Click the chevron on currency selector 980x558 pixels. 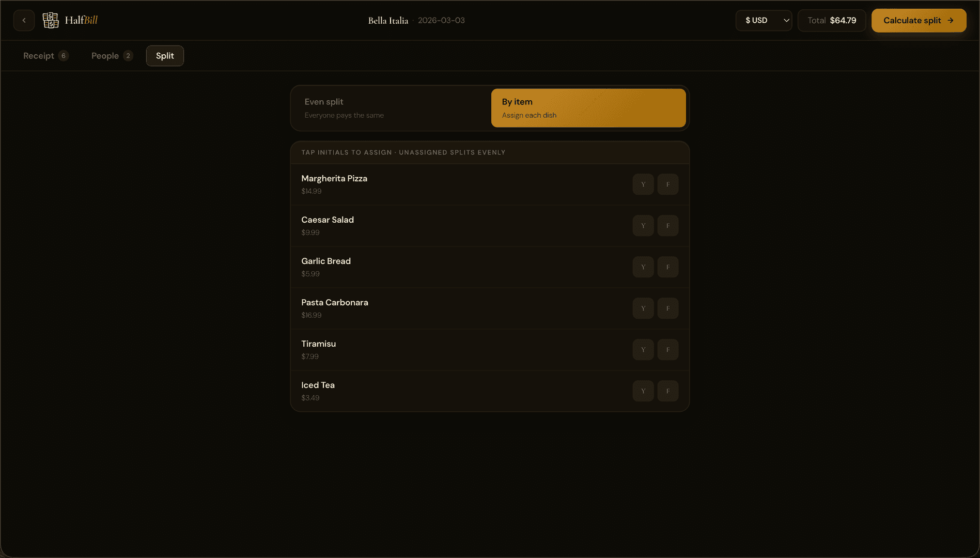pyautogui.click(x=786, y=21)
